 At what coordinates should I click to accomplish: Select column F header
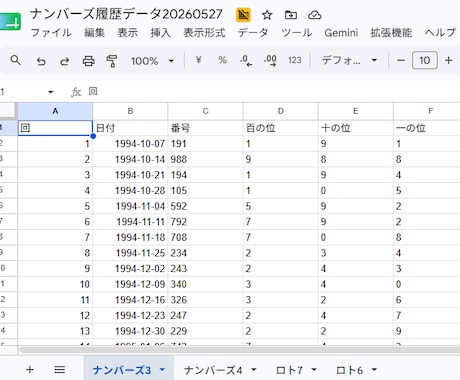pos(427,111)
